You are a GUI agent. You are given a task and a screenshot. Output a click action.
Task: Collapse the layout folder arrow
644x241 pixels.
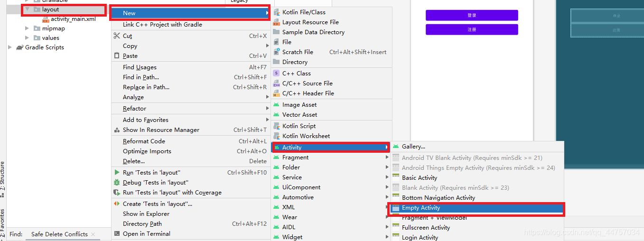[27, 9]
